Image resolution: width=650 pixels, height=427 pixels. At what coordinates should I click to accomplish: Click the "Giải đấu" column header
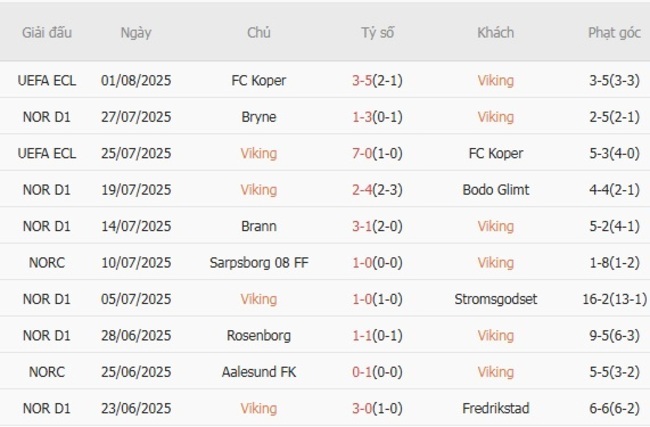pos(47,32)
